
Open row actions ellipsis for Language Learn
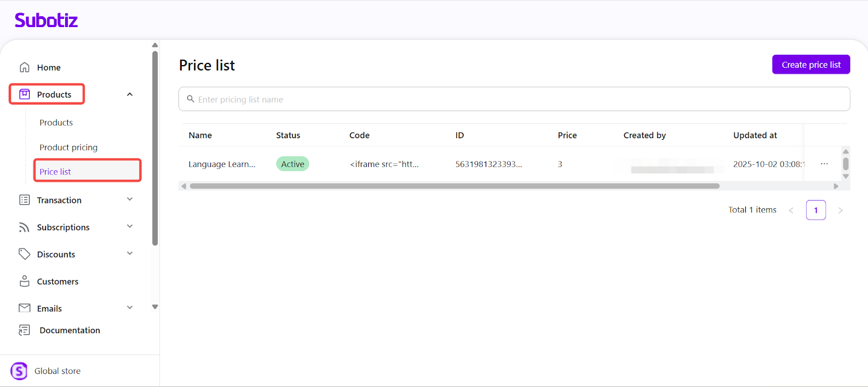[824, 164]
